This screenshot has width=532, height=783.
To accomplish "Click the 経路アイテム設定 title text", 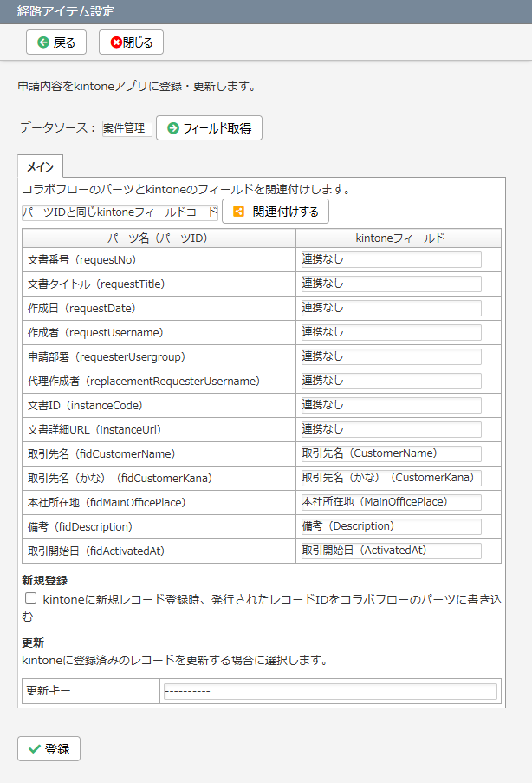I will [x=66, y=11].
